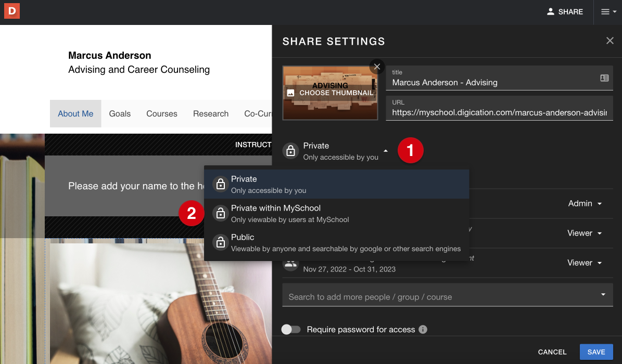This screenshot has width=622, height=364.
Task: Open the first Viewer role dropdown
Action: click(x=585, y=233)
